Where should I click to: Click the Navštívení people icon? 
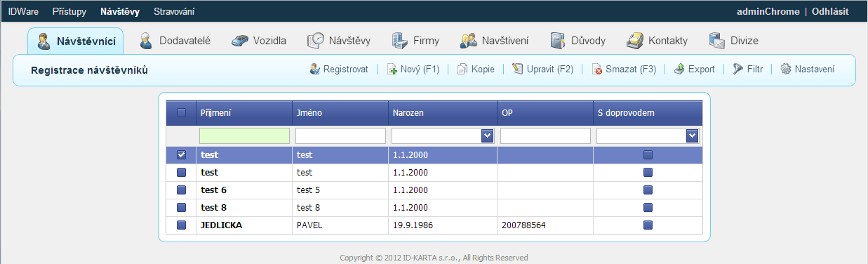coord(469,41)
